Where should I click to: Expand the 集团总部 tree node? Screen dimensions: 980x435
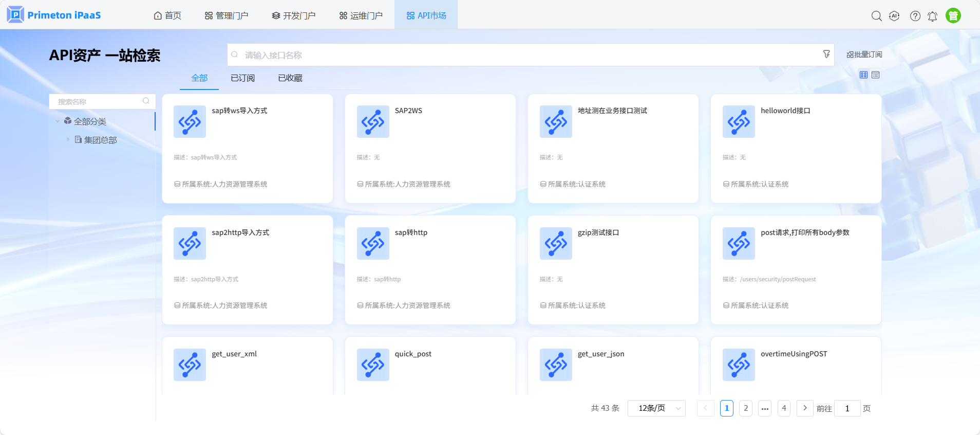68,139
